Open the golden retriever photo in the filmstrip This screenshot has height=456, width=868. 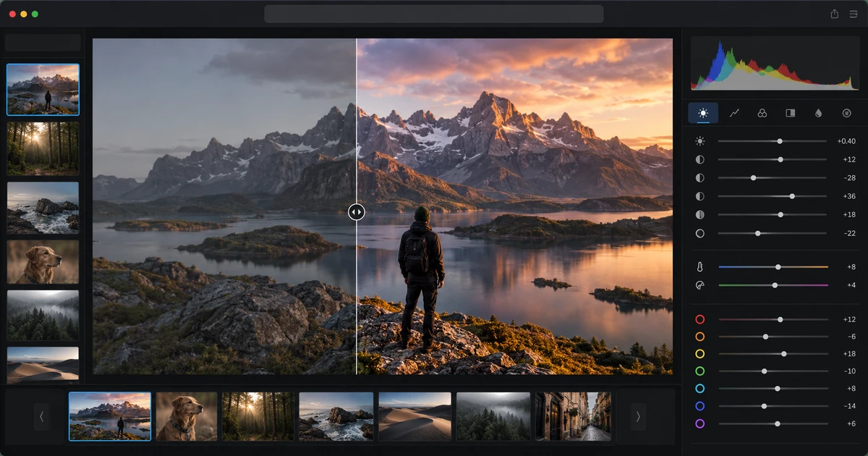[187, 417]
